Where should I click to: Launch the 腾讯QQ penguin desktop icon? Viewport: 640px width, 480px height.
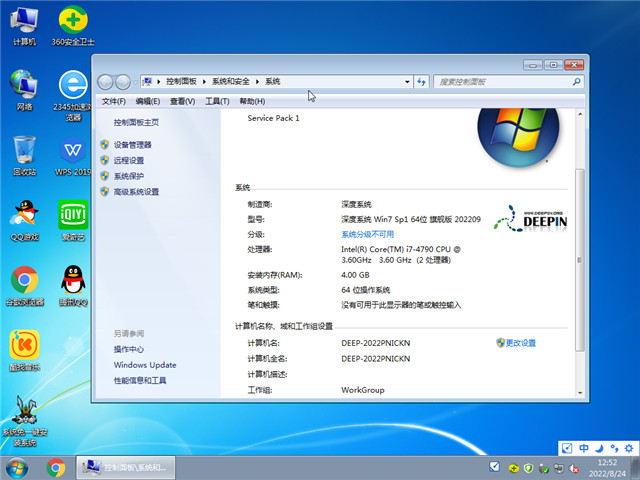(73, 286)
